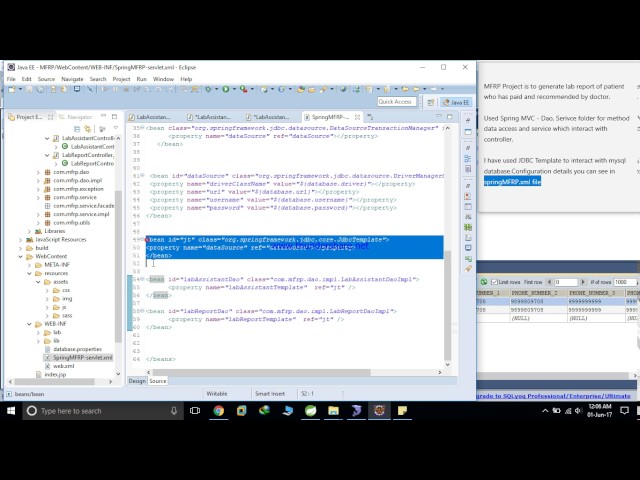Click the Windows Start button
This screenshot has width=640, height=480.
click(11, 411)
